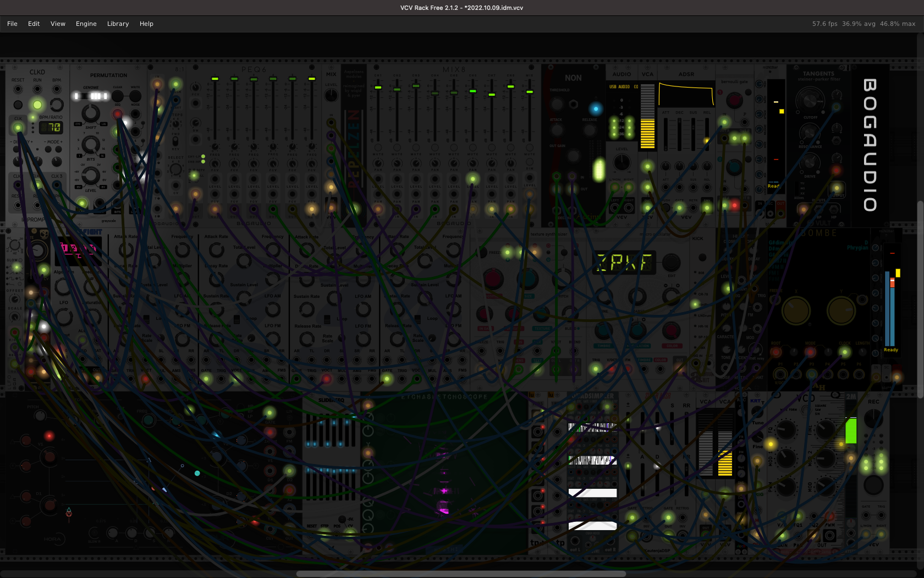
Task: Click the Permutation SHIFT knob
Action: click(91, 113)
